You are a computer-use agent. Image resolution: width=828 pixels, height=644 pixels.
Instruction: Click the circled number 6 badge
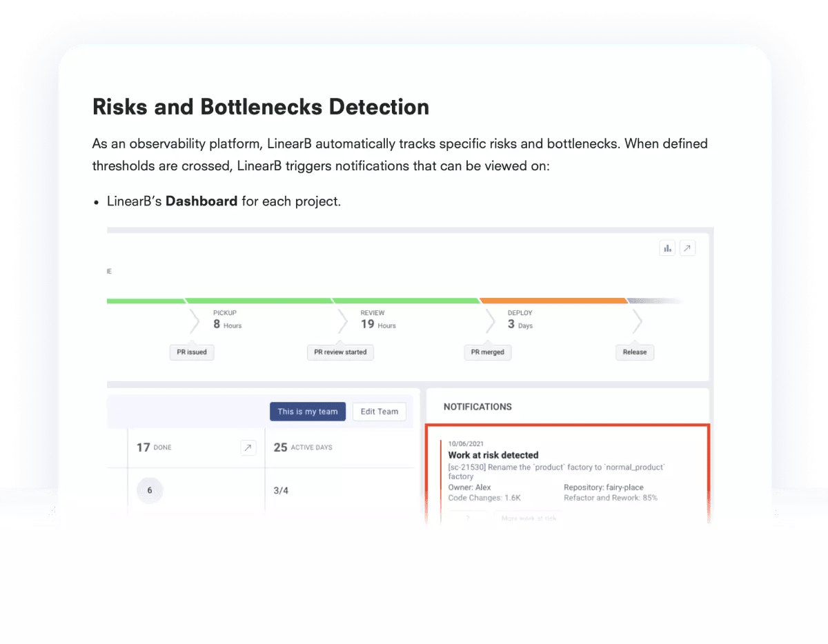pyautogui.click(x=150, y=491)
